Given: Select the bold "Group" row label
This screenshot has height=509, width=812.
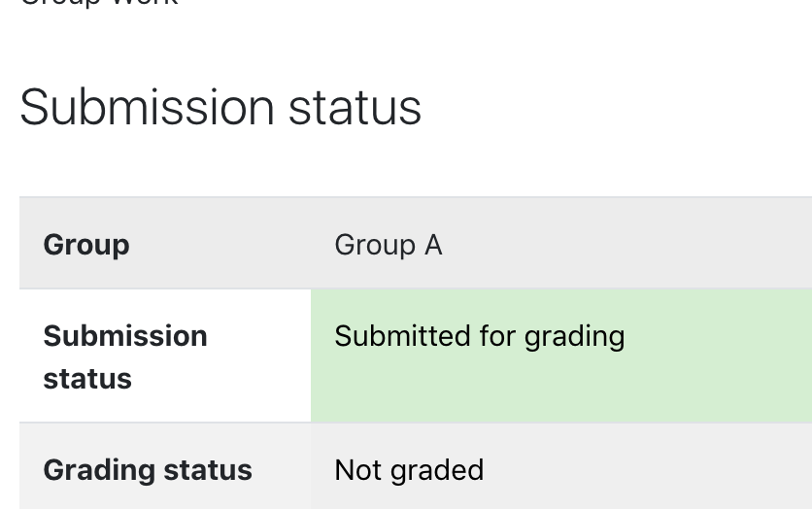Looking at the screenshot, I should (x=86, y=245).
